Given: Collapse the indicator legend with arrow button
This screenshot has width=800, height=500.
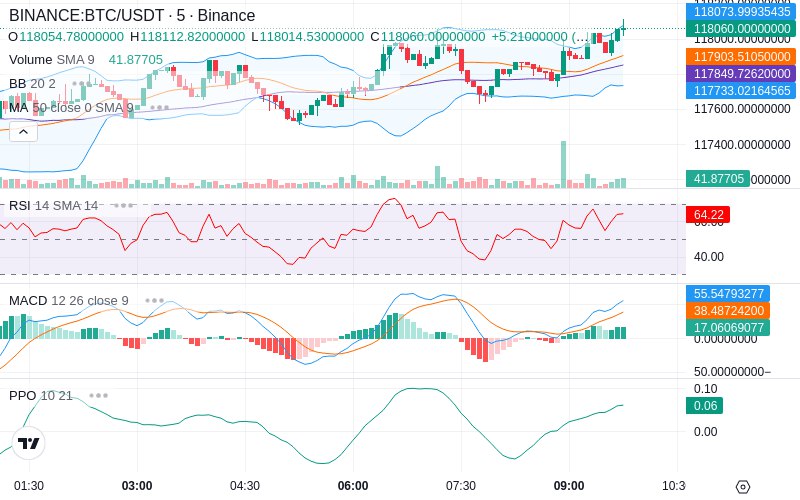Looking at the screenshot, I should [23, 132].
